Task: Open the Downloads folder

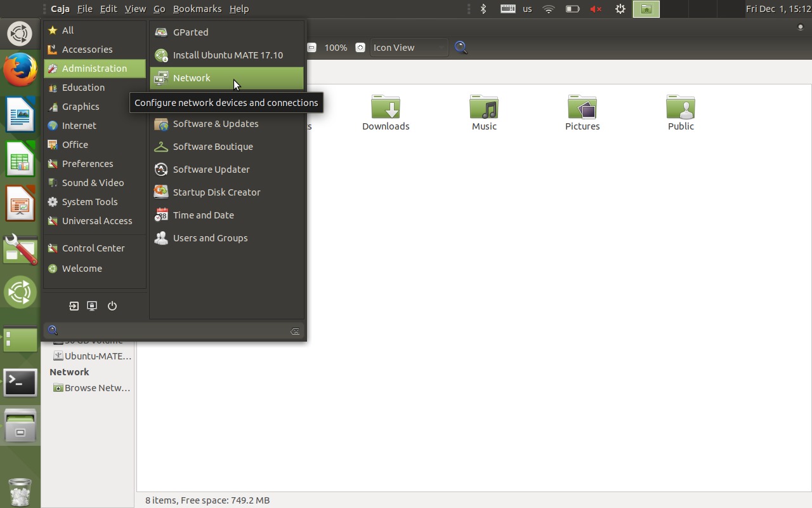Action: coord(386,113)
